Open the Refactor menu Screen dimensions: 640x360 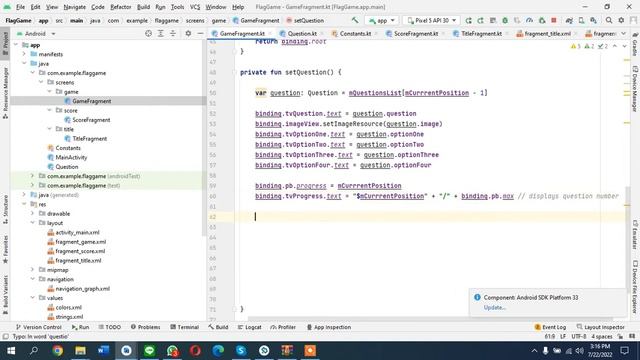[x=121, y=7]
